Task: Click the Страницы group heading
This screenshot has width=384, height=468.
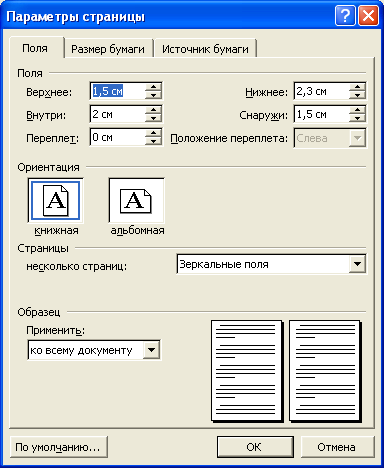Action: pos(43,248)
